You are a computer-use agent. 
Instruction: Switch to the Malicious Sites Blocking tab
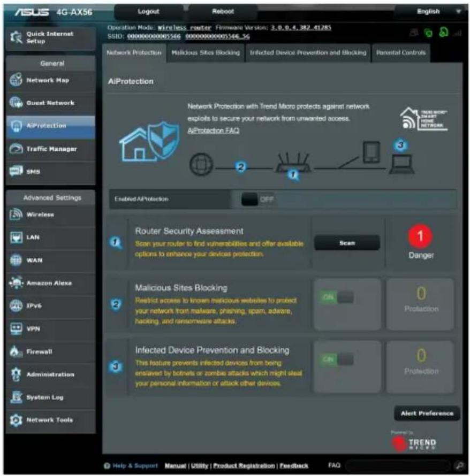pyautogui.click(x=206, y=53)
